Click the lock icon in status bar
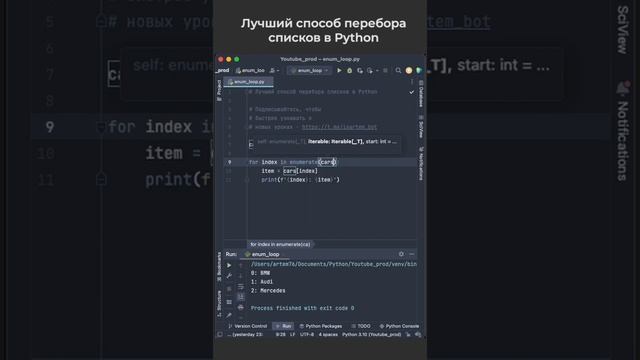The width and height of the screenshot is (640, 360). 408,335
